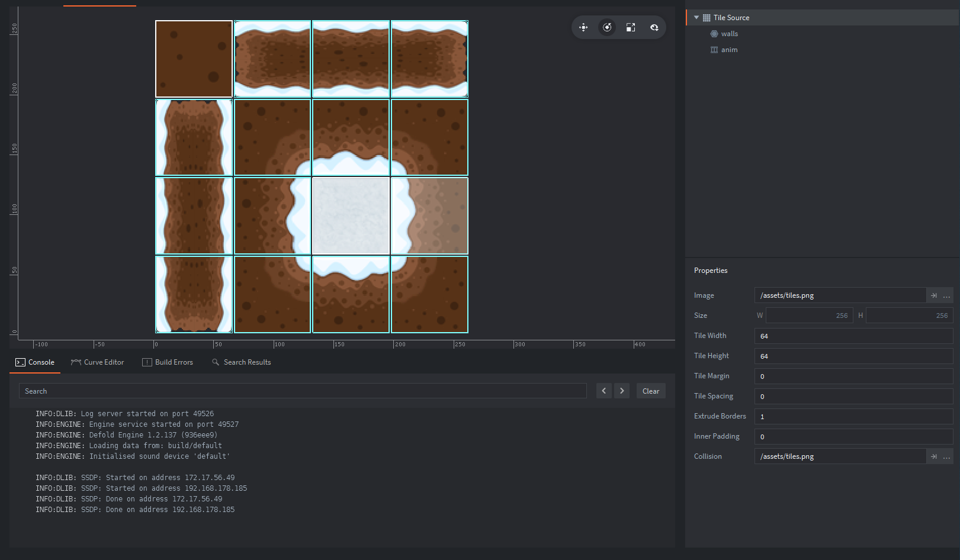Edit the Tile Spacing value

pos(853,396)
